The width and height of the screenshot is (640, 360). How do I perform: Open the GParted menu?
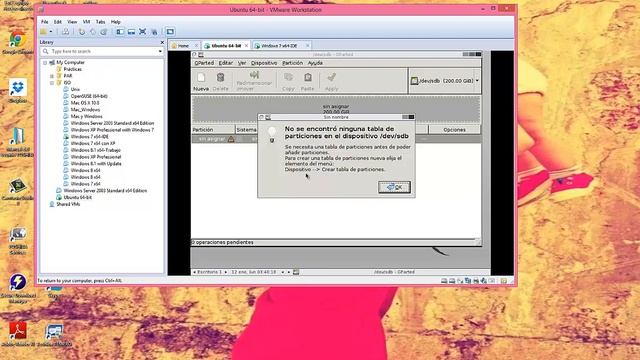(204, 63)
